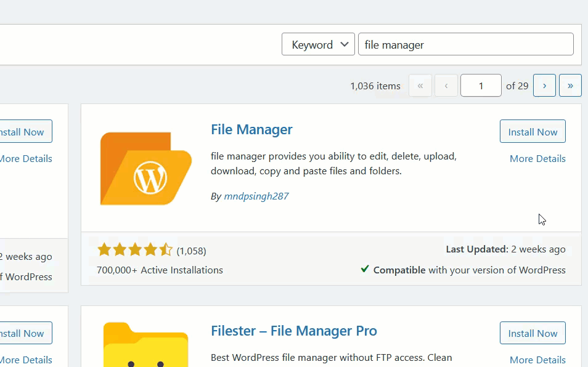Open the File Manager plugin title link
This screenshot has width=588, height=367.
click(251, 129)
